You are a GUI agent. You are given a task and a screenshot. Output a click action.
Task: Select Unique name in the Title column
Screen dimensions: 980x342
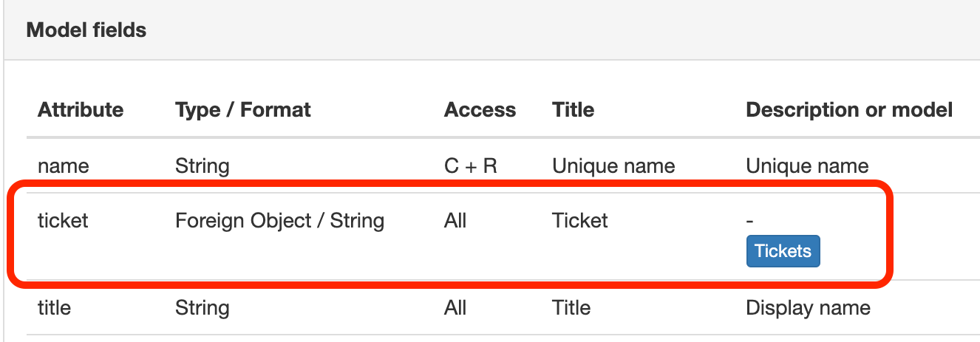[613, 165]
